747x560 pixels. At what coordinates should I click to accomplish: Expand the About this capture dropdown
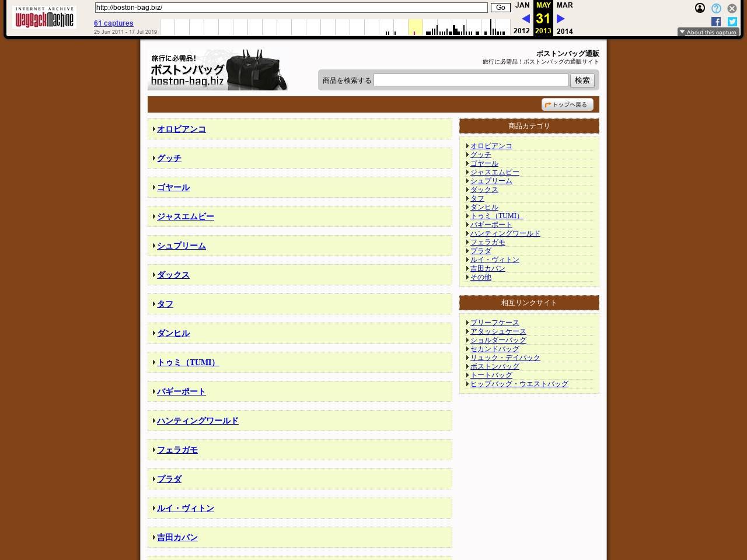(708, 33)
